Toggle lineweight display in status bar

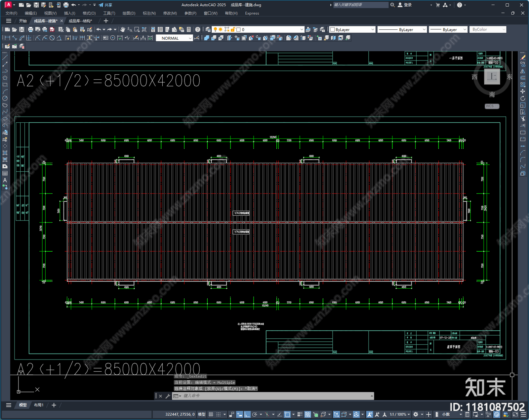[300, 414]
